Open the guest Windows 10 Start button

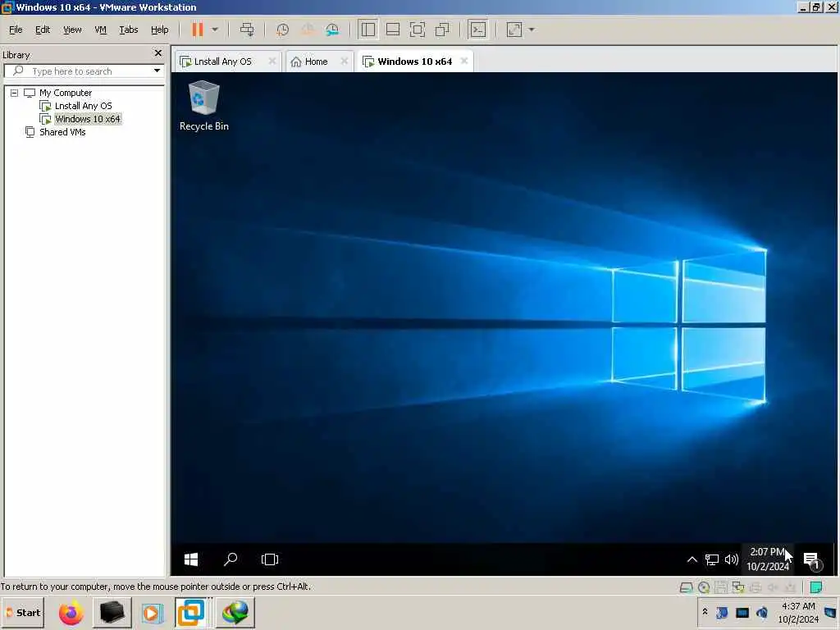191,559
